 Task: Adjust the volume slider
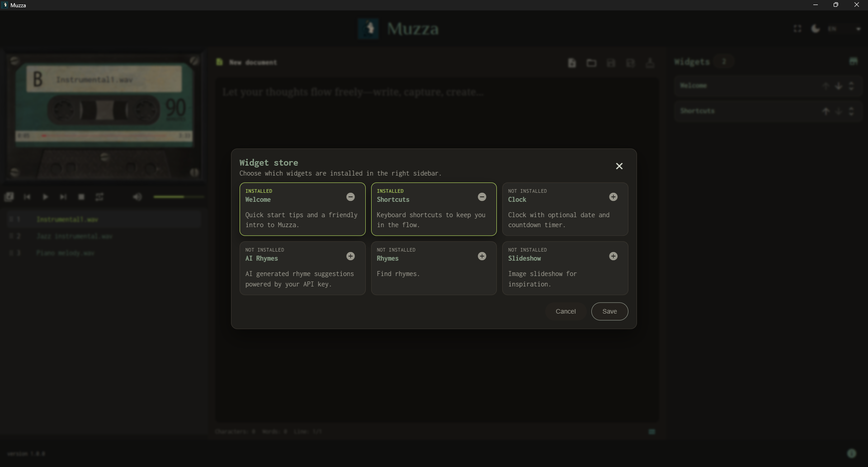[x=179, y=196]
